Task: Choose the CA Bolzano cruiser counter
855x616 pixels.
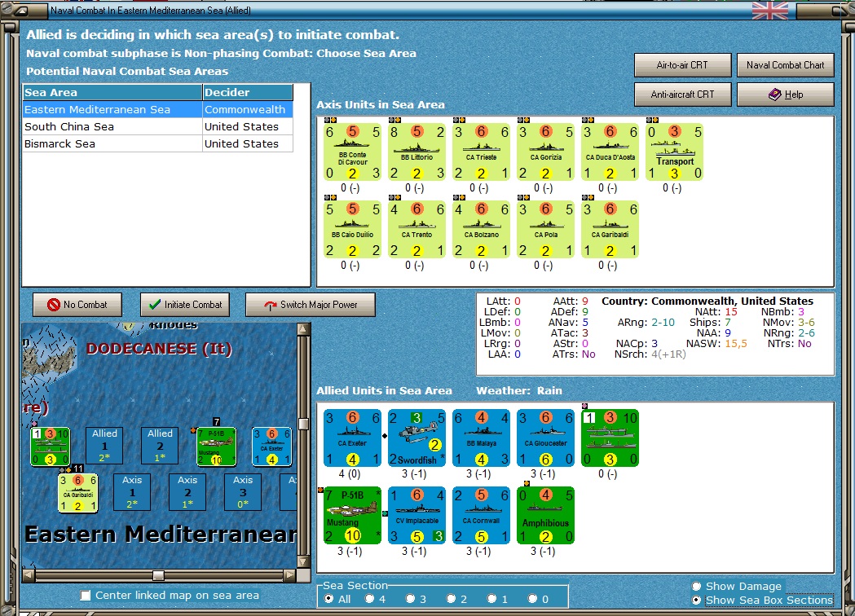Action: [x=481, y=230]
